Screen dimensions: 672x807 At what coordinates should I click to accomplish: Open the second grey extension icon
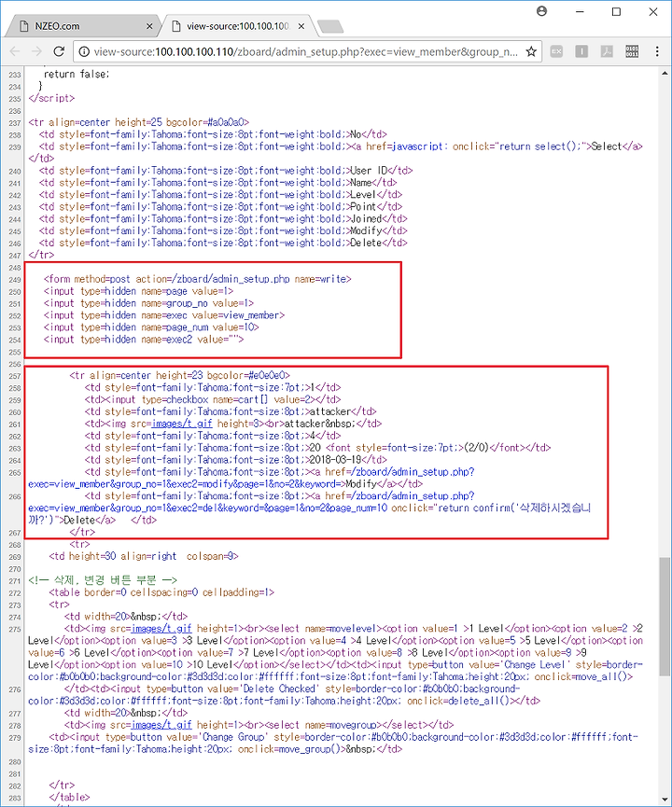pos(581,51)
